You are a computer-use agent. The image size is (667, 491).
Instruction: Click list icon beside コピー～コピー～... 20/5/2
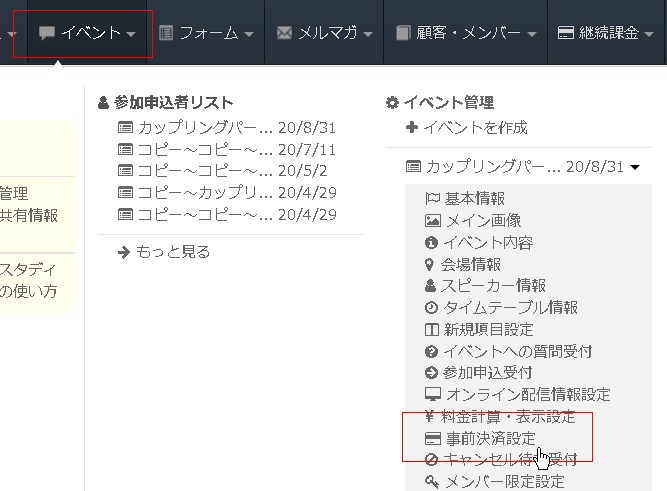[x=125, y=171]
